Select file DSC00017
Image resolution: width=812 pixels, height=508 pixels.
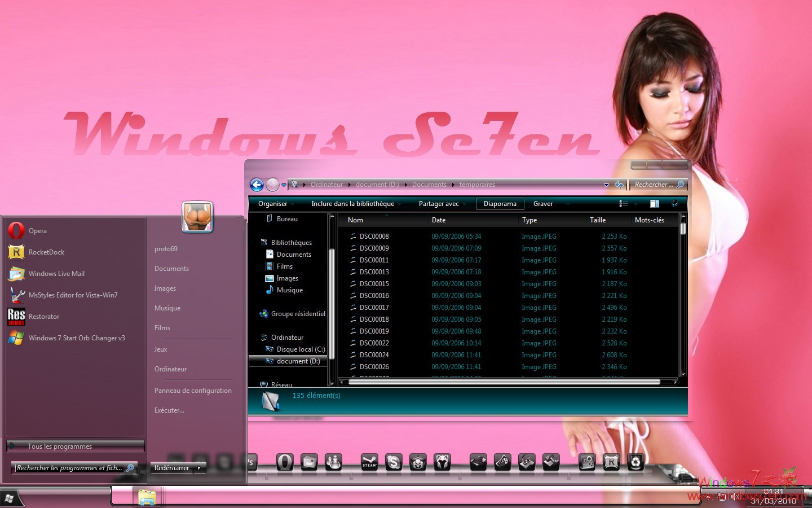[x=374, y=307]
